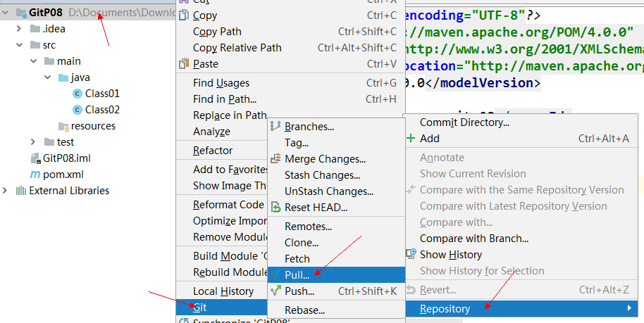Choose Commit Directory... menu entry
The height and width of the screenshot is (323, 644).
pyautogui.click(x=464, y=122)
